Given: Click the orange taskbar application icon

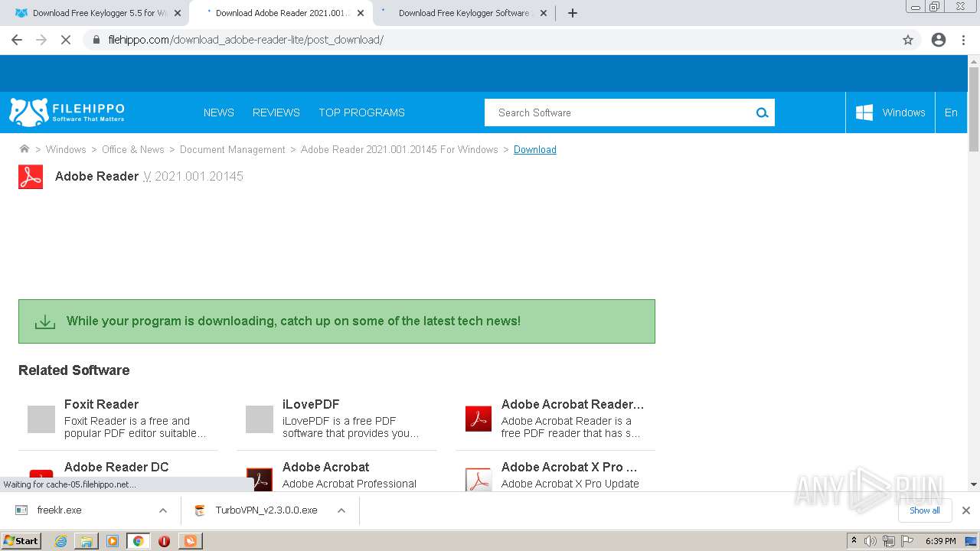Looking at the screenshot, I should tap(190, 541).
